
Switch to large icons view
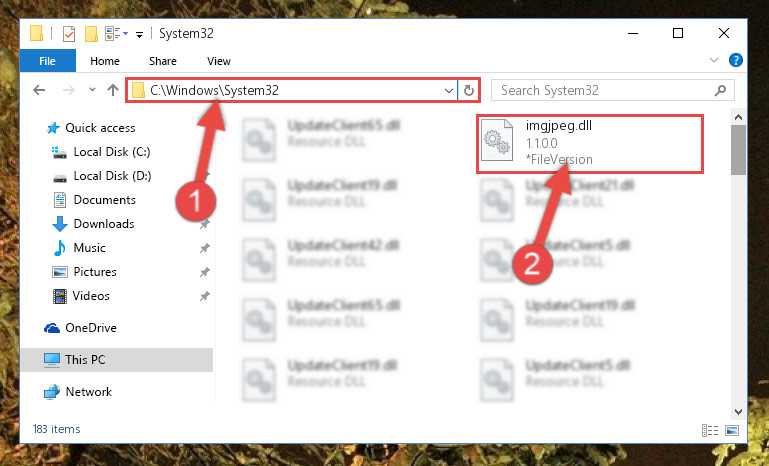(x=732, y=430)
